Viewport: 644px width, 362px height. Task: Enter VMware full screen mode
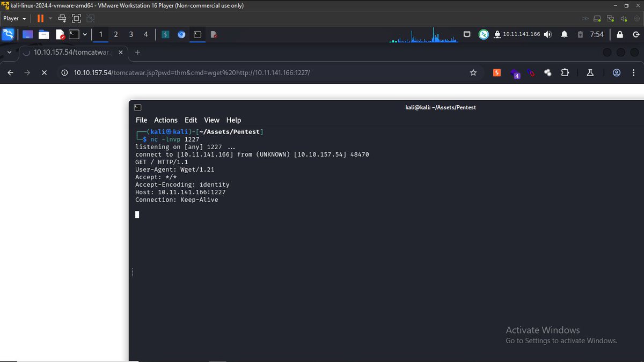[76, 18]
